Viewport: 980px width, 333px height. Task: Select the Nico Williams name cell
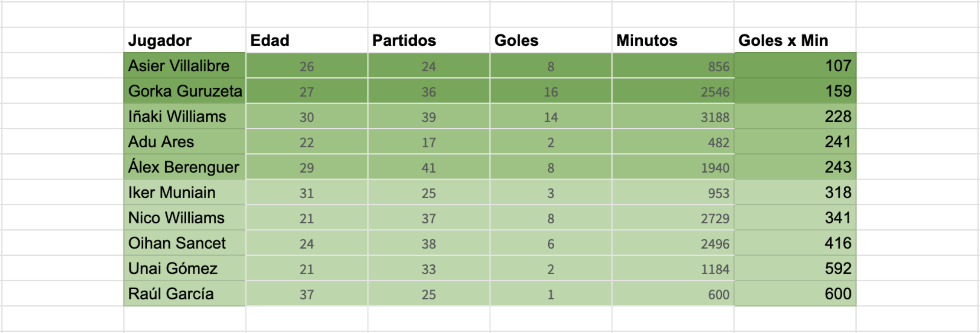click(184, 218)
